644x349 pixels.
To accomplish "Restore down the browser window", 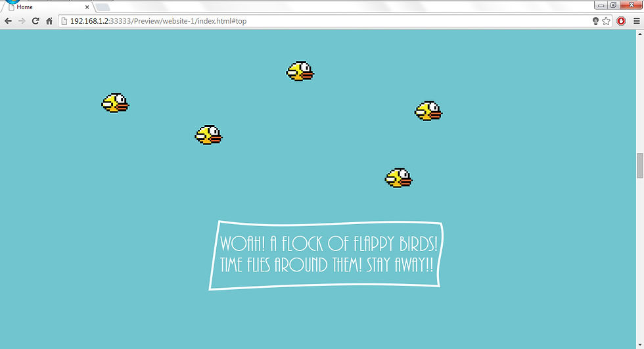I will (613, 5).
